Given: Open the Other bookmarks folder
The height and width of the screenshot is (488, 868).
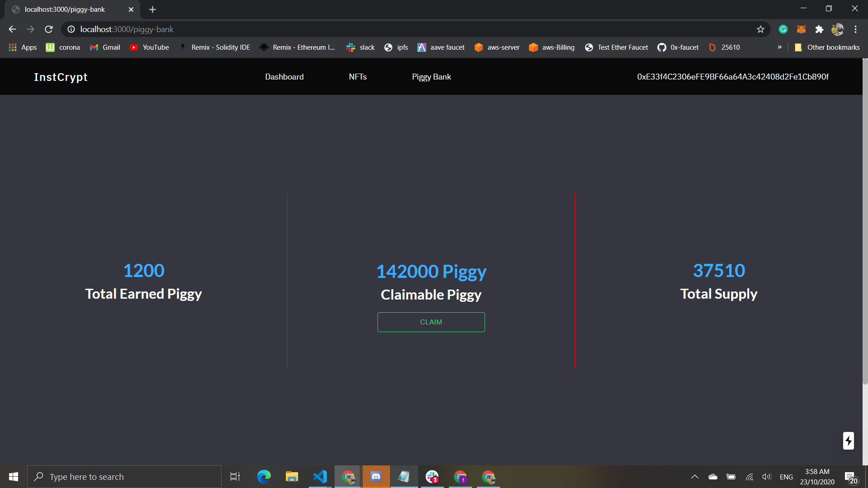Looking at the screenshot, I should point(827,47).
